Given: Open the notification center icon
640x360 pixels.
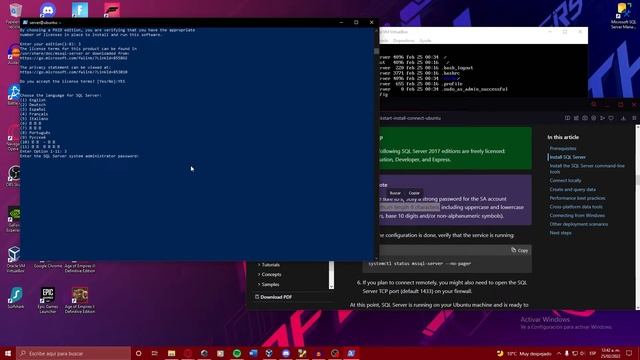Looking at the screenshot, I should click(x=629, y=353).
